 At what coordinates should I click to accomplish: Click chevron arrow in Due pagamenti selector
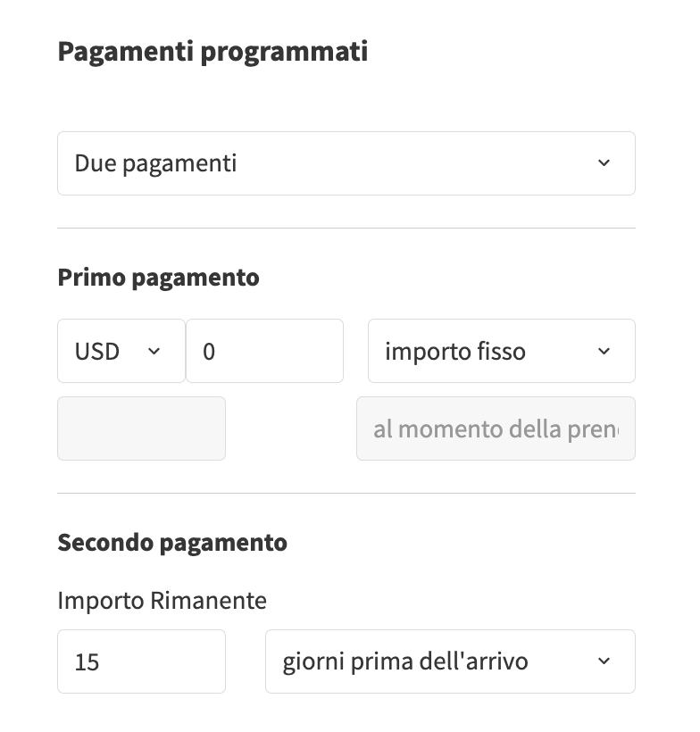click(604, 163)
